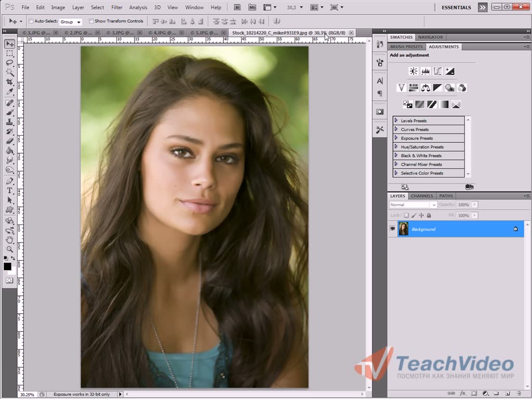Image resolution: width=532 pixels, height=399 pixels.
Task: Add a Brightness/Contrast adjustment
Action: pos(414,71)
